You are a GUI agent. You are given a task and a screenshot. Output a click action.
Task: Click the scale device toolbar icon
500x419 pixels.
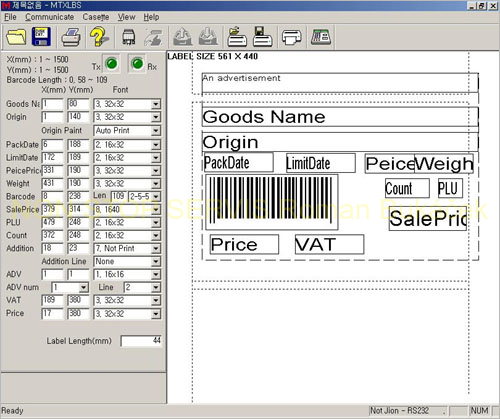point(129,37)
